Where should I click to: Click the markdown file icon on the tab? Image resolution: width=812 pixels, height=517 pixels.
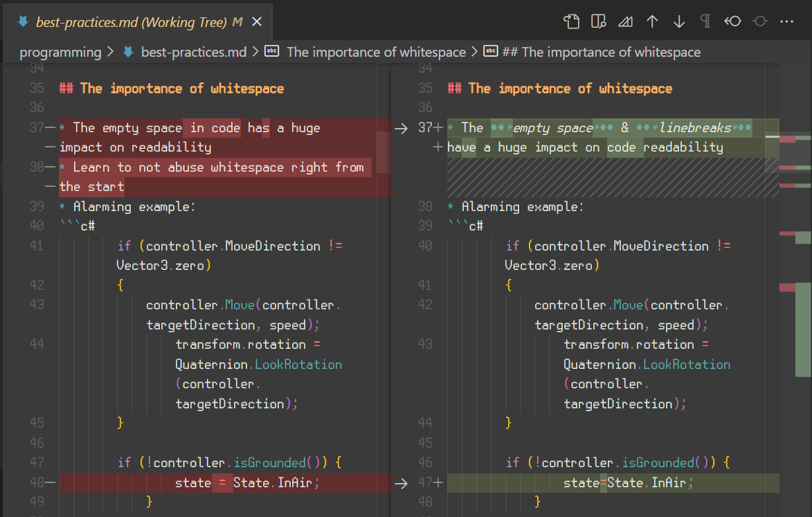pos(23,21)
